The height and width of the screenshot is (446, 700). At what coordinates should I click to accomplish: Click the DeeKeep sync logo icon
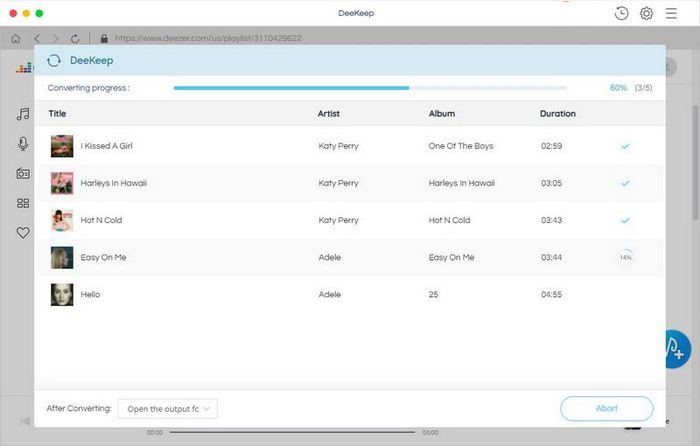[x=54, y=60]
